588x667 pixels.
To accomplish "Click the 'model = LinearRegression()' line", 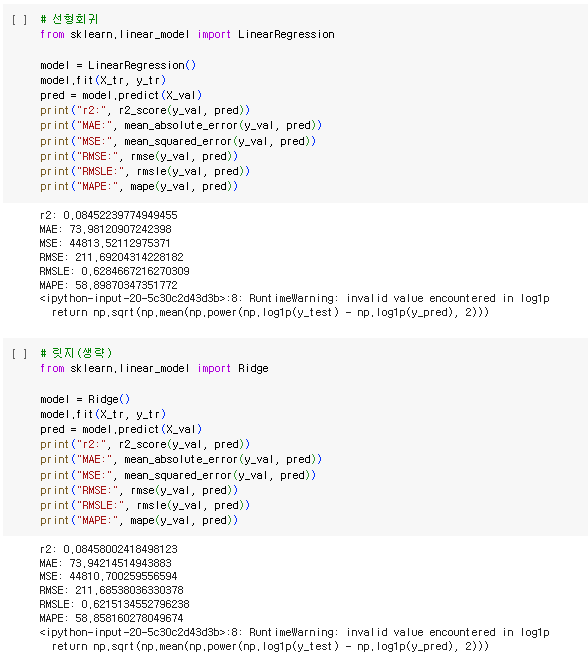I will (x=118, y=66).
